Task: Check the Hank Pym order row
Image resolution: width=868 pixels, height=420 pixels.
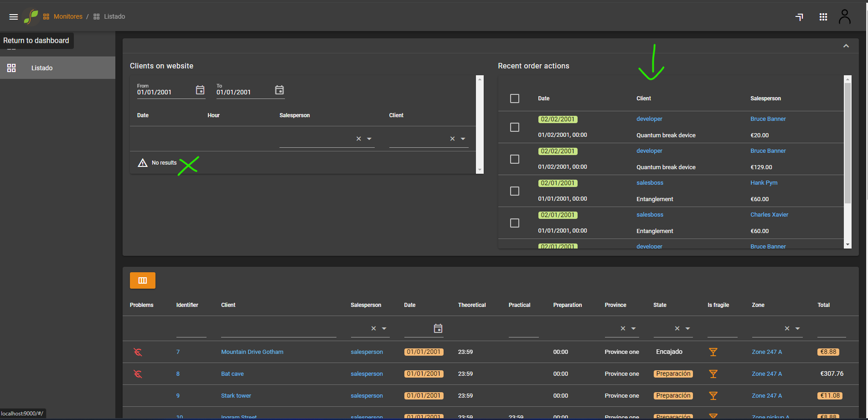Action: click(x=515, y=191)
